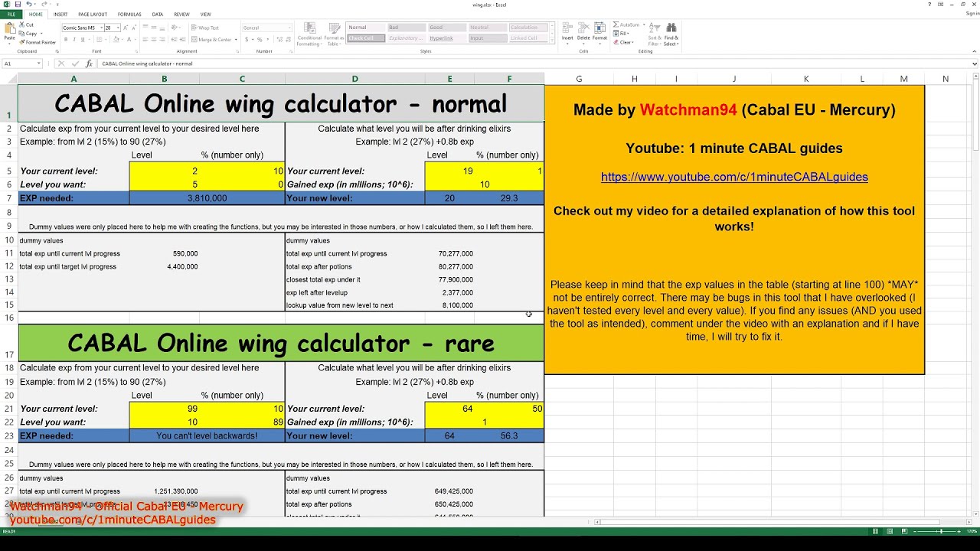
Task: Open the Font group dialog launcher
Action: pyautogui.click(x=136, y=51)
